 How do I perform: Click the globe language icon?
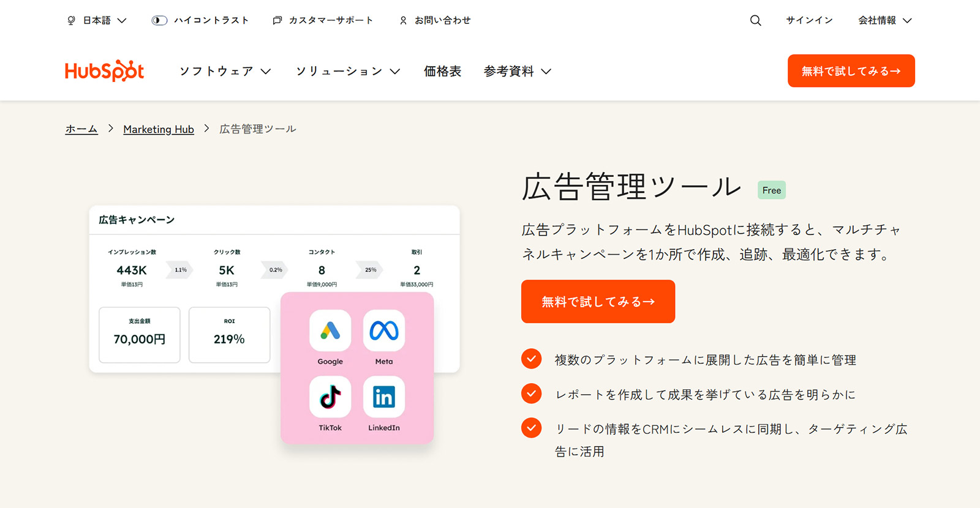71,20
